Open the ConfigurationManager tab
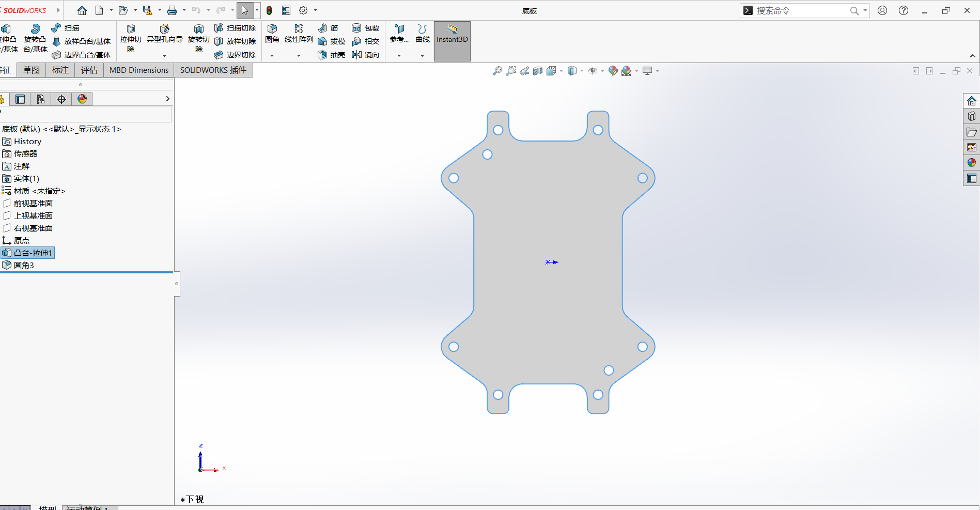 pos(41,99)
